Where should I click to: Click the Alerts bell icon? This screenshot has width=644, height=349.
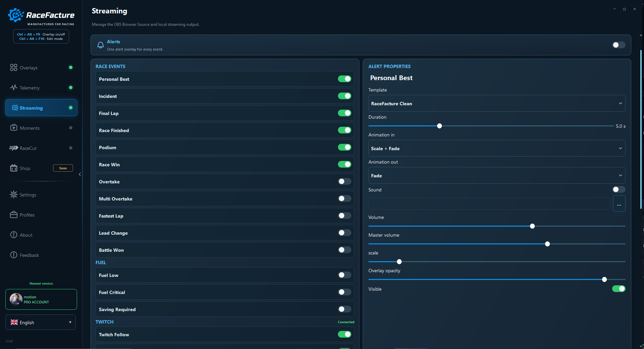100,45
